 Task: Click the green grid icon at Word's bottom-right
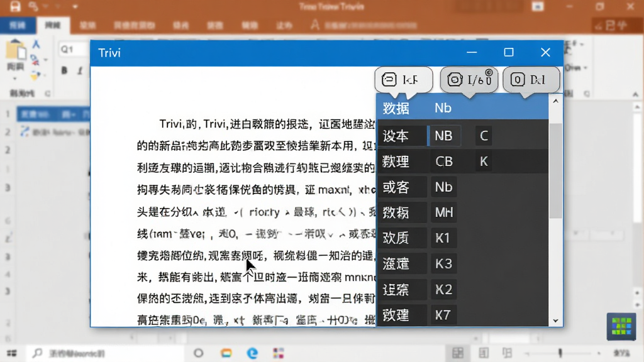[x=621, y=326]
